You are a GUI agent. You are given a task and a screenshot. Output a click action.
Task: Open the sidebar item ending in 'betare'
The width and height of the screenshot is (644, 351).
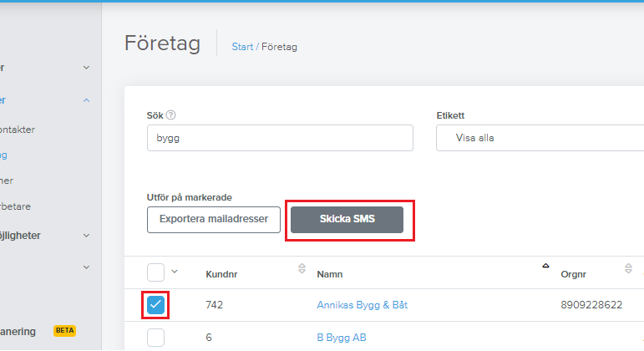coord(15,206)
